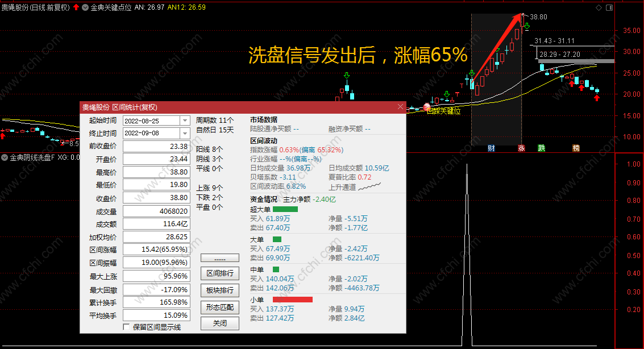Close the 区间统计 dialog with the X
Screen dimensions: 644x349
401,107
